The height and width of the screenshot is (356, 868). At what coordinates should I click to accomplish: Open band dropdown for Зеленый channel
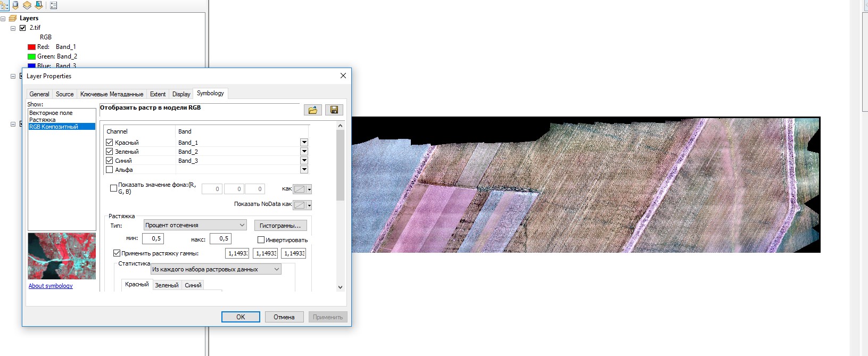304,152
